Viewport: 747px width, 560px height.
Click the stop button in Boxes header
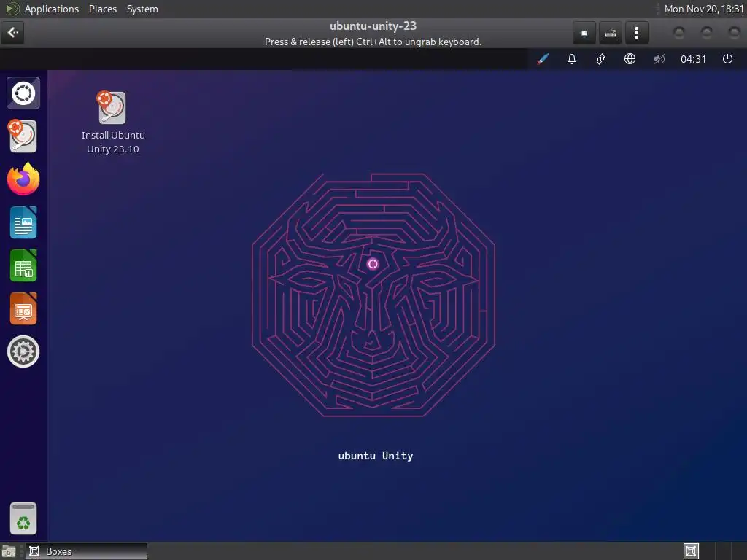[584, 33]
